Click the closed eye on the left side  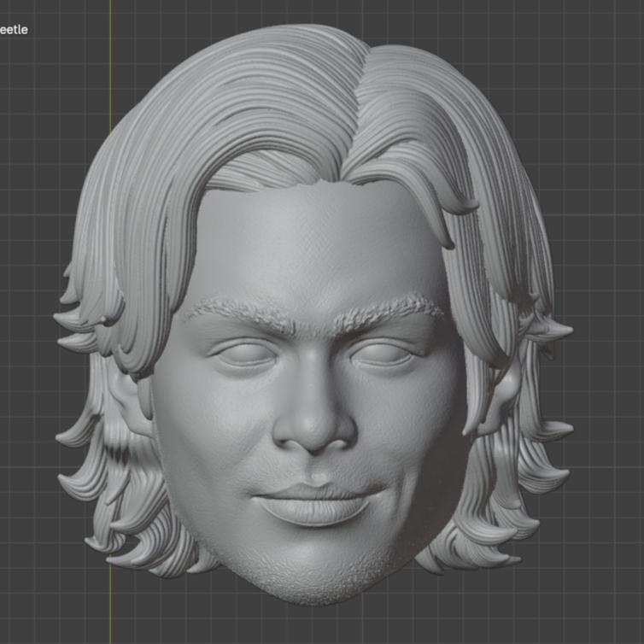tap(245, 354)
